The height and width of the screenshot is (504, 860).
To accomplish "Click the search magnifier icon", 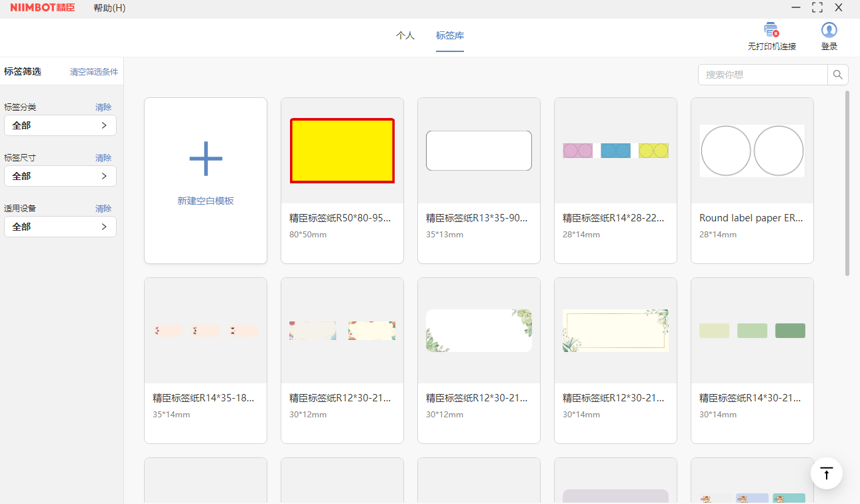I will click(x=838, y=75).
